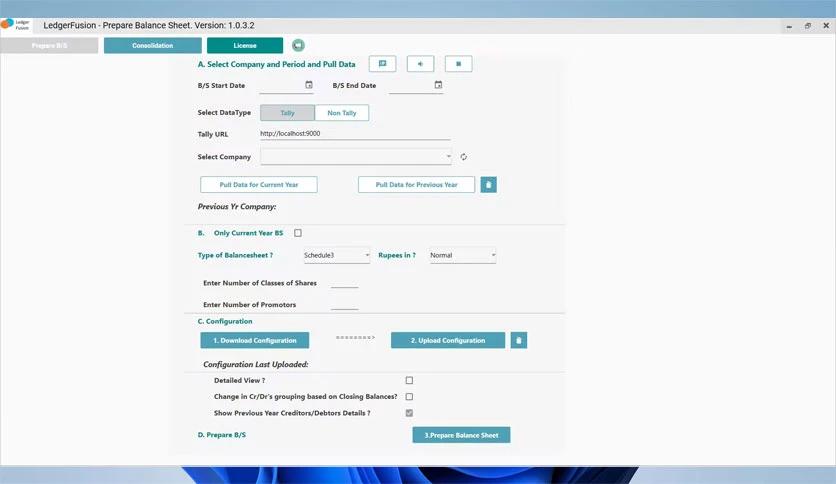Enable the Detailed View checkbox
836x484 pixels.
pos(409,381)
